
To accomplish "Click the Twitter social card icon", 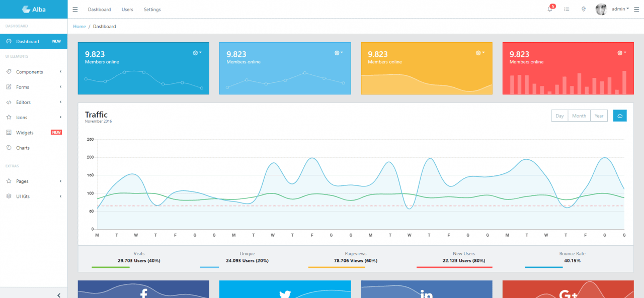I will click(x=285, y=293).
